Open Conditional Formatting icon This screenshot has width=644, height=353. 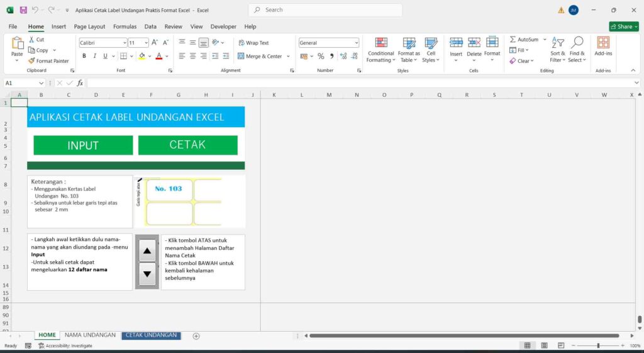(x=381, y=42)
